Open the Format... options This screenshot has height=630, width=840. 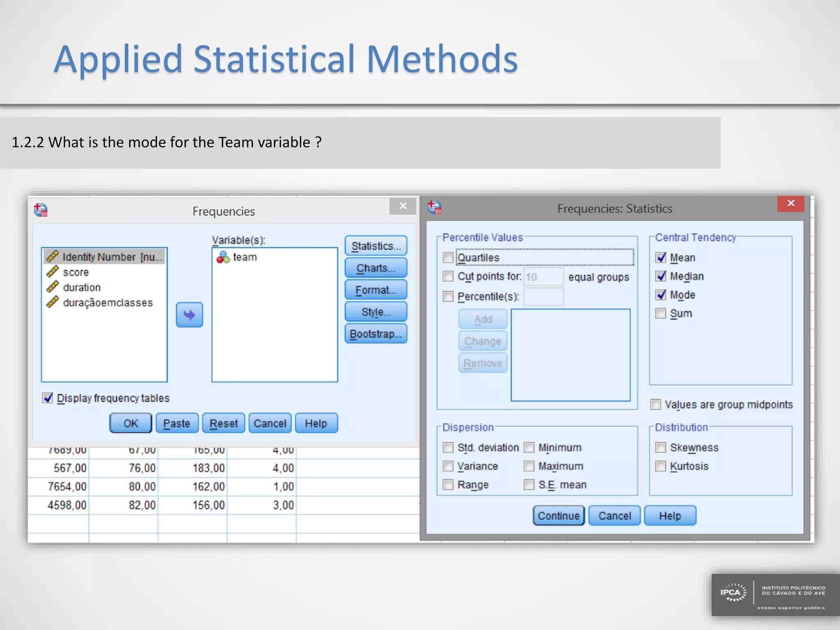[376, 290]
